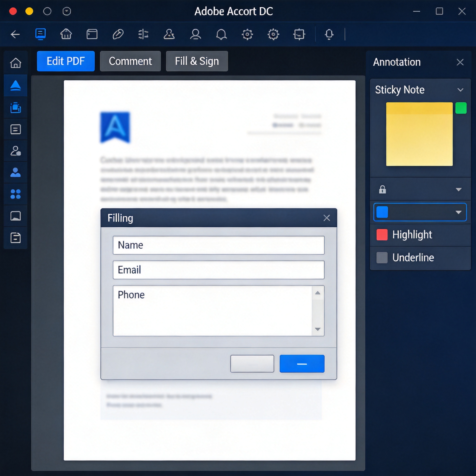Viewport: 476px width, 476px height.
Task: Click the yellow sticky note preview
Action: pos(419,134)
